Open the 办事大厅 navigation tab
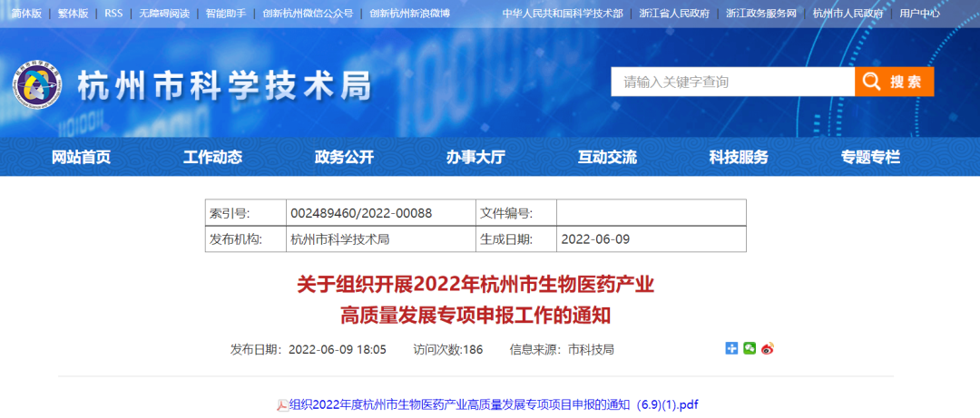Viewport: 980px width, 418px height. (x=475, y=157)
